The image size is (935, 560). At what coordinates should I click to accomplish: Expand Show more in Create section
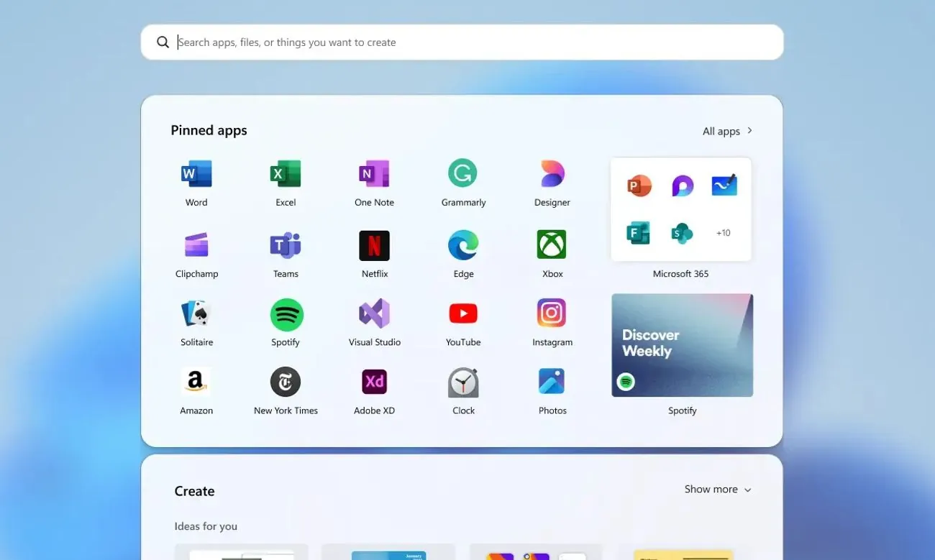coord(718,490)
